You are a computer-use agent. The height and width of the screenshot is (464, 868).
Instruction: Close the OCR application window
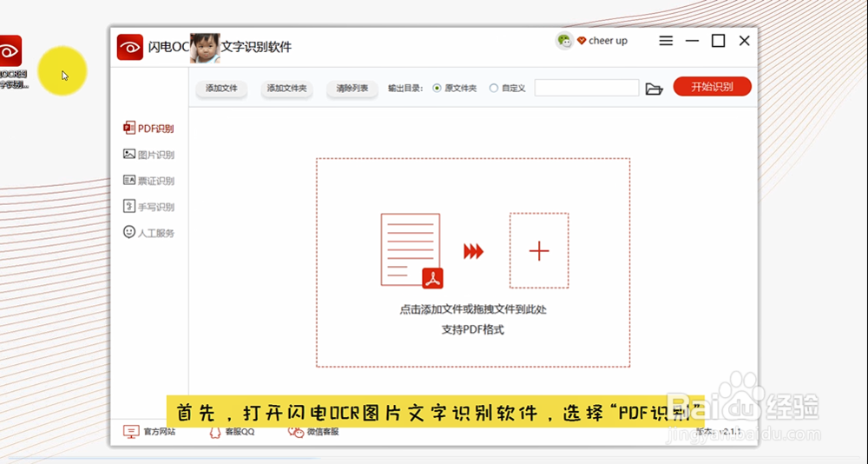coord(745,41)
